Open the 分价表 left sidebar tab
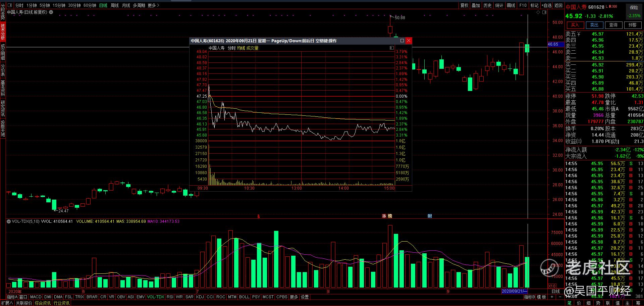Image resolution: width=644 pixels, height=306 pixels. point(3,70)
